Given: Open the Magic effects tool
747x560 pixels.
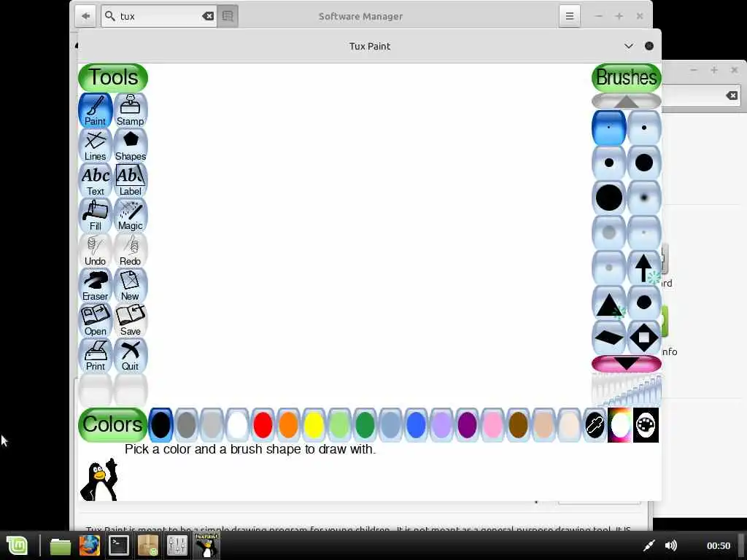Looking at the screenshot, I should point(131,215).
